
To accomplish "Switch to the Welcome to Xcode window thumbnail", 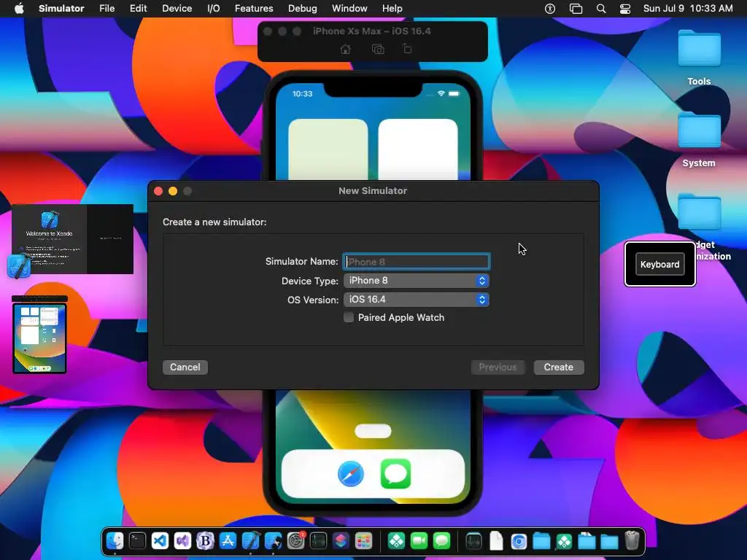I will coord(72,239).
